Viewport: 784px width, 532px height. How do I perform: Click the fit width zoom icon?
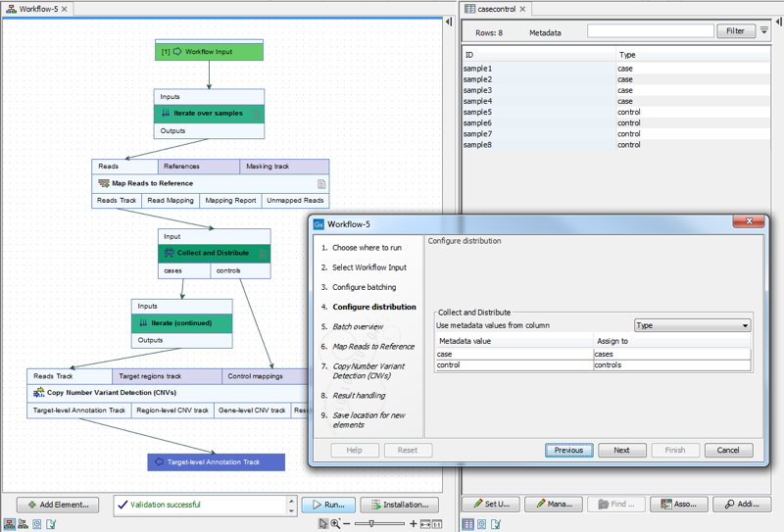coord(426,524)
